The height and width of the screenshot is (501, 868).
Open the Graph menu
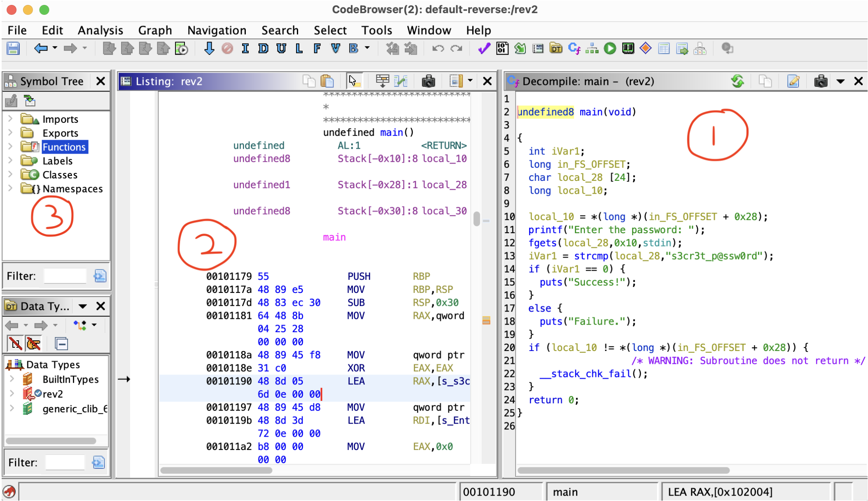155,30
